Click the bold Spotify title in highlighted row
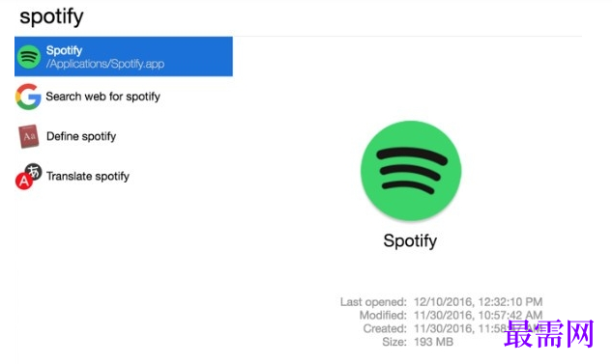Image resolution: width=612 pixels, height=364 pixels. click(x=64, y=50)
